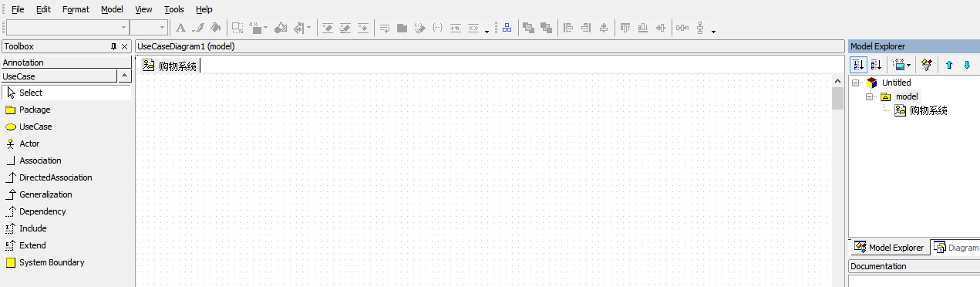Click the Show Properties braces icon

tap(437, 28)
